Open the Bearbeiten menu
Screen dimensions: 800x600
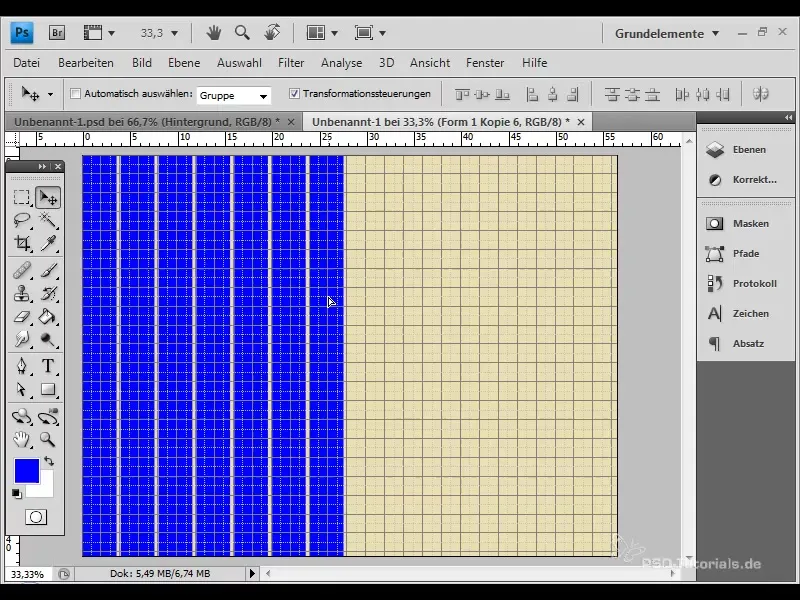[x=86, y=63]
